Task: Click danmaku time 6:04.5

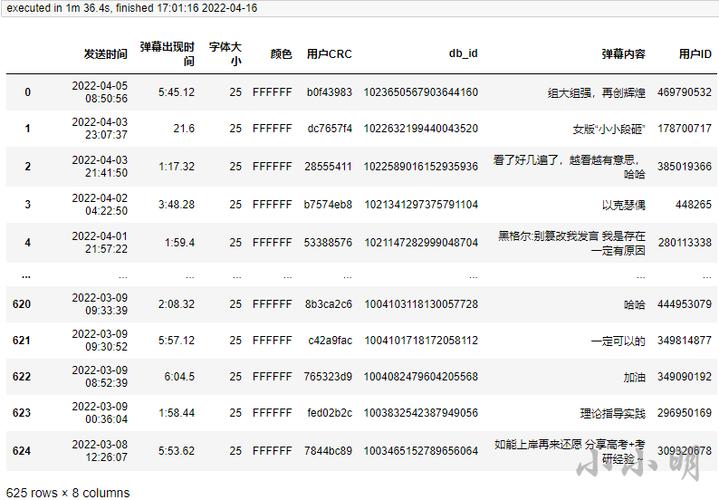Action: pos(180,376)
